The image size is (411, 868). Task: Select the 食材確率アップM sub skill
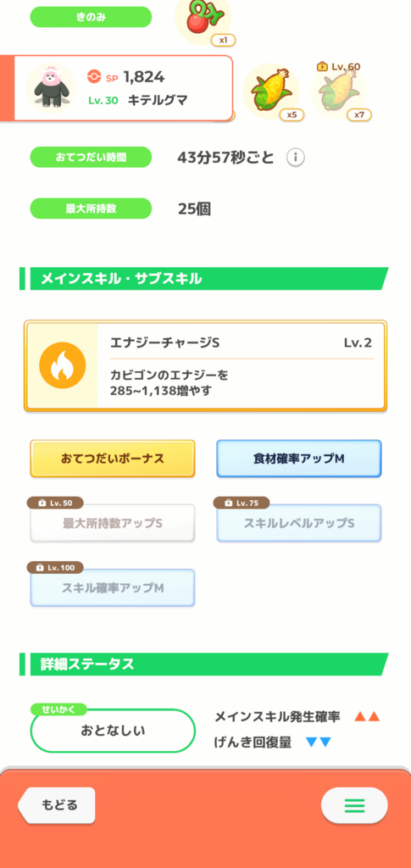tap(298, 459)
